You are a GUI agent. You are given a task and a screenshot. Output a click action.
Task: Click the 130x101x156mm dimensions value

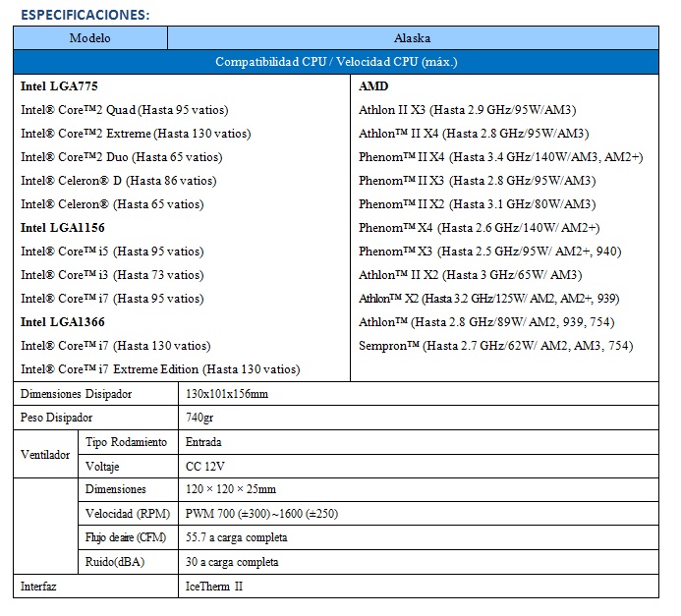pyautogui.click(x=227, y=394)
